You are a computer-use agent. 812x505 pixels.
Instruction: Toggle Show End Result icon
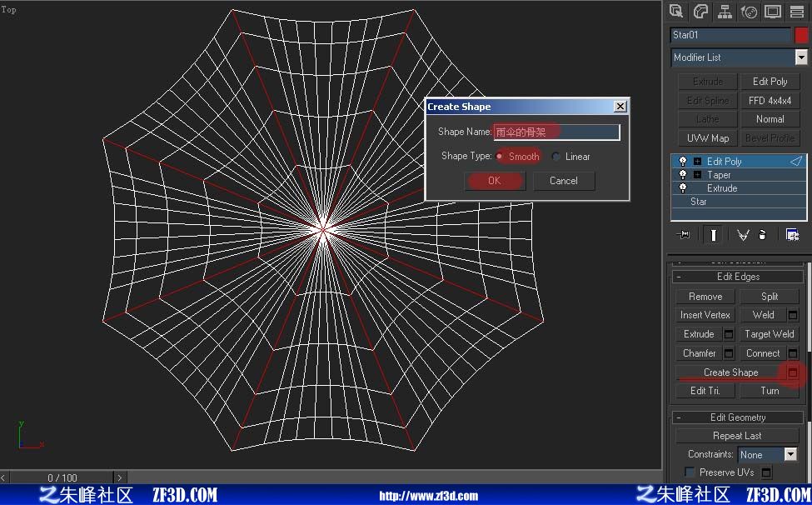[x=713, y=235]
